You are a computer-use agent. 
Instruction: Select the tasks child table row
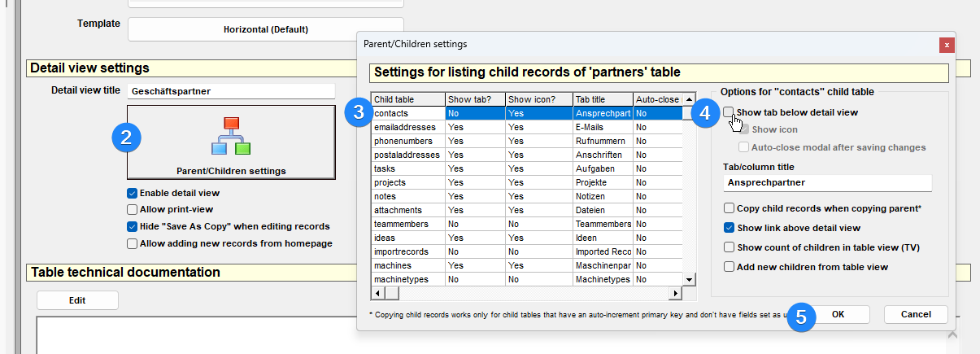(x=527, y=168)
